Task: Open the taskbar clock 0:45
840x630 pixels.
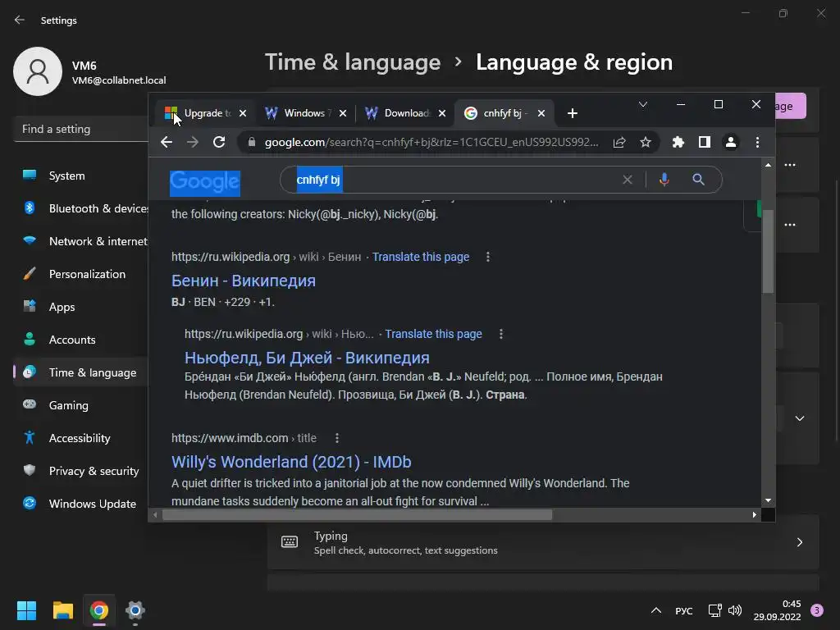Action: [778, 610]
